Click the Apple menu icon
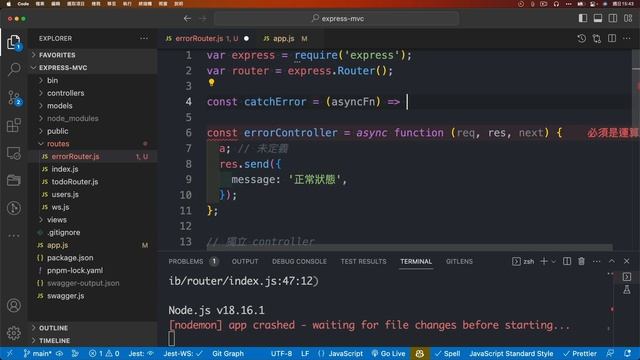The width and height of the screenshot is (640, 360). pyautogui.click(x=9, y=4)
